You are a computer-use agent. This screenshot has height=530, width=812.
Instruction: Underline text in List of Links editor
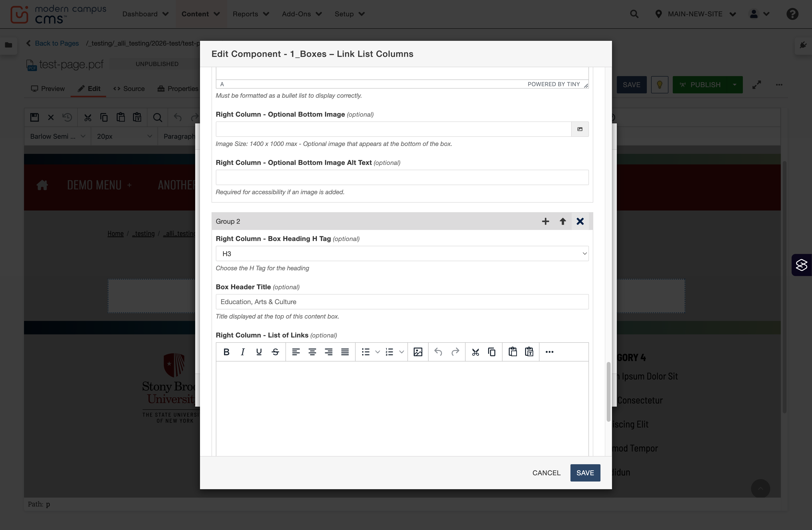(259, 352)
